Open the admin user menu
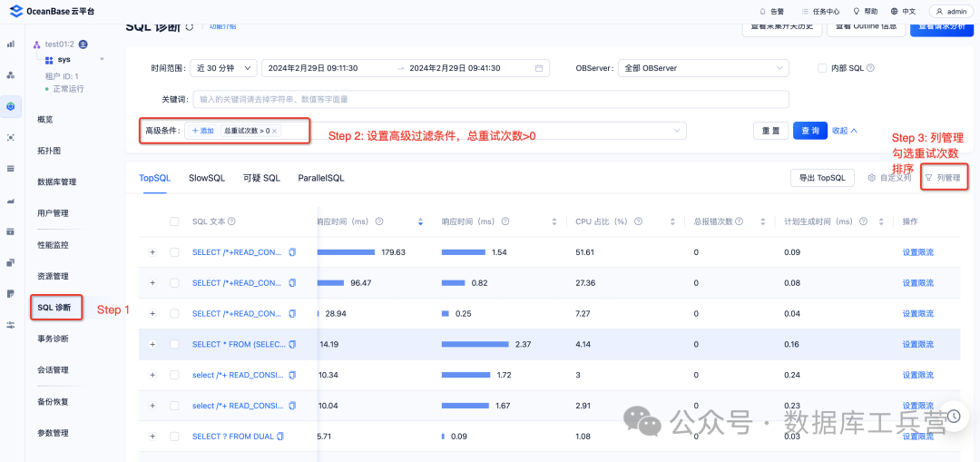 pyautogui.click(x=951, y=11)
